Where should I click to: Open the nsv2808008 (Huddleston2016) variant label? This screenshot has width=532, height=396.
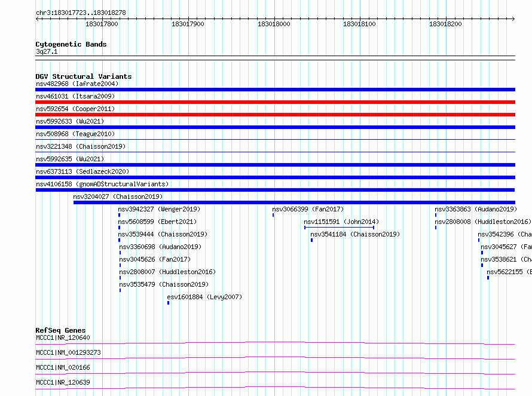click(x=483, y=222)
